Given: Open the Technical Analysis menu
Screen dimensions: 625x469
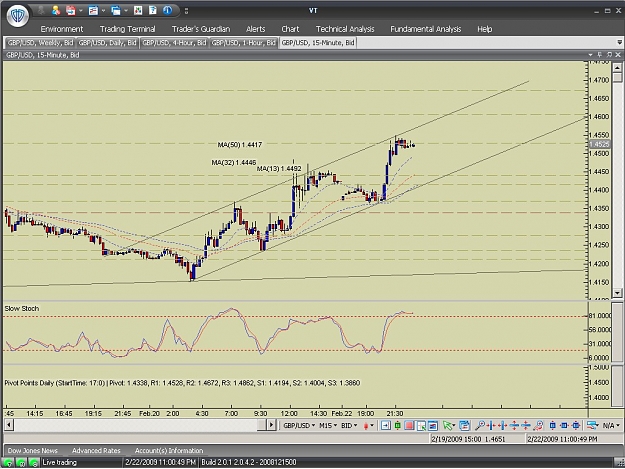Looking at the screenshot, I should (x=345, y=29).
